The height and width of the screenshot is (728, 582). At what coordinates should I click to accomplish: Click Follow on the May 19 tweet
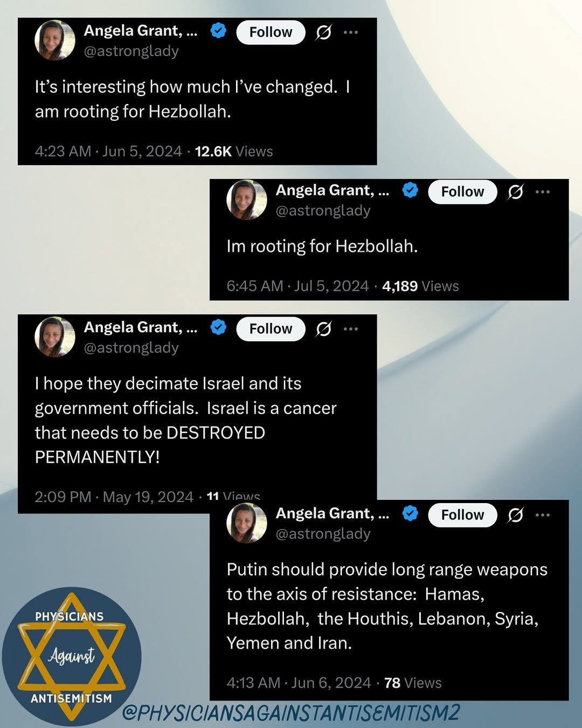tap(271, 329)
